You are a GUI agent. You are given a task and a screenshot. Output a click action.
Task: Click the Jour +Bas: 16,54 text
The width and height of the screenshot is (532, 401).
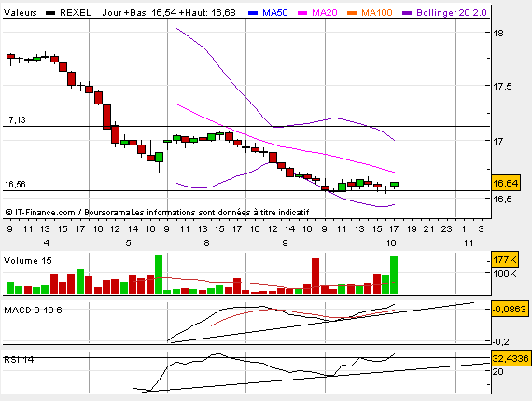coord(139,13)
